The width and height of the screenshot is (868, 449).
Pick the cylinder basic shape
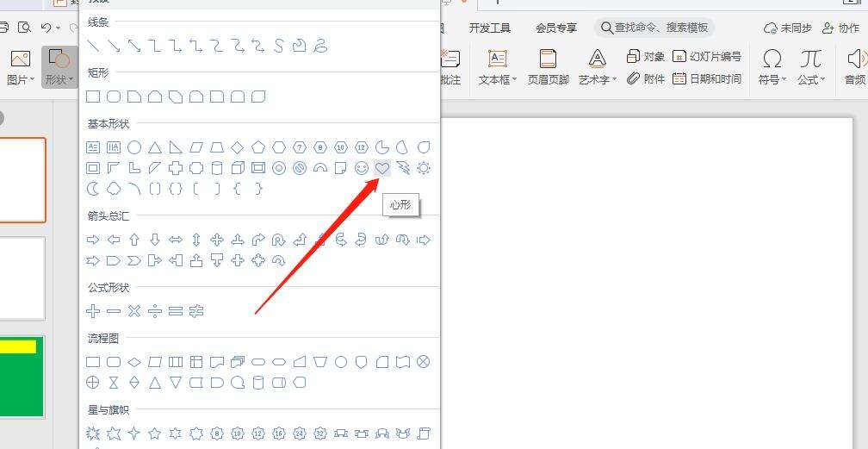(217, 168)
